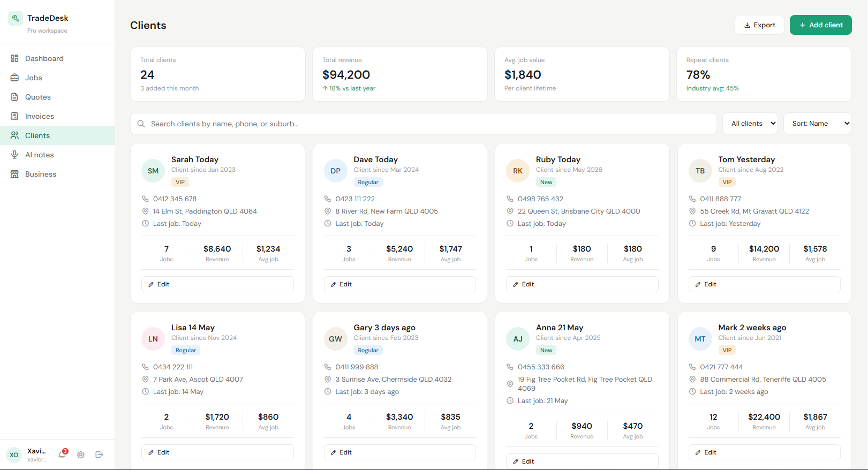Image resolution: width=868 pixels, height=470 pixels.
Task: Click the New tag on Ruby Today
Action: pos(546,182)
